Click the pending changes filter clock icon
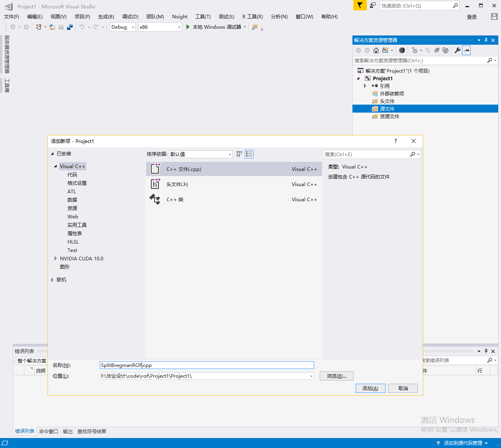 click(x=415, y=50)
